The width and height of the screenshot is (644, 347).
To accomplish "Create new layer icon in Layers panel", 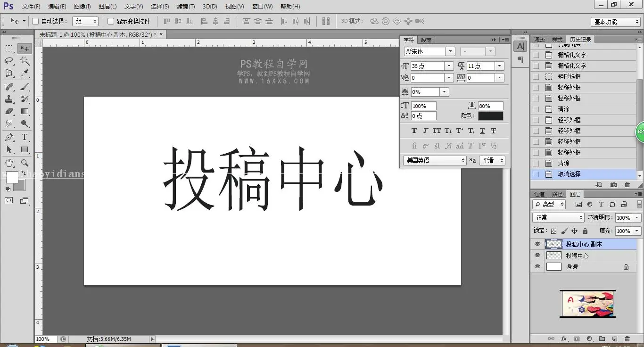I will [614, 339].
